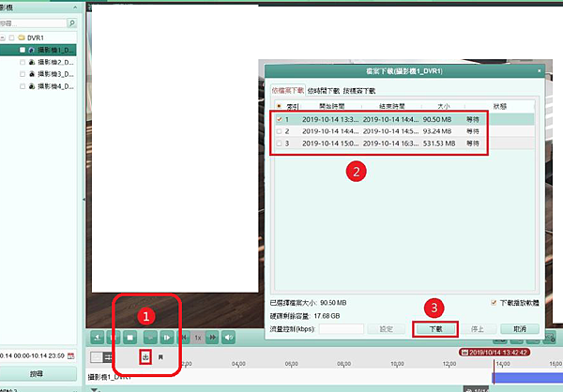Screen dimensions: 563x392
Task: Click the fast forward speed button
Action: click(213, 338)
